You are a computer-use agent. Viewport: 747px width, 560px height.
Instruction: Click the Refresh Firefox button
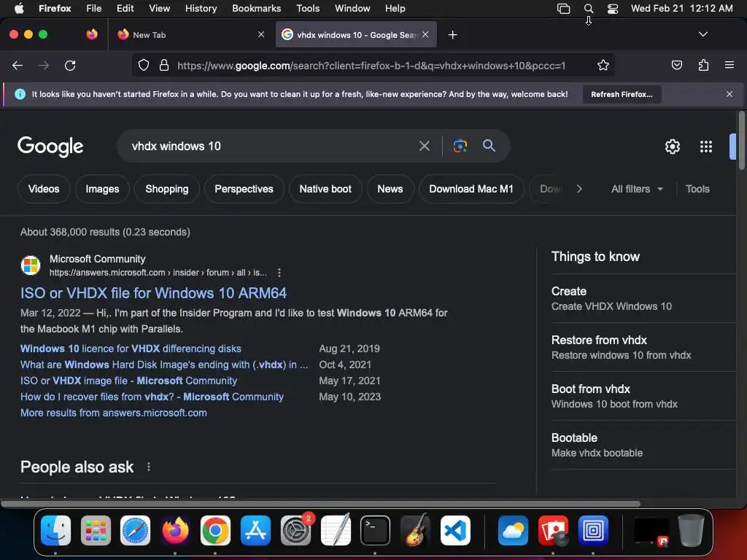[622, 94]
